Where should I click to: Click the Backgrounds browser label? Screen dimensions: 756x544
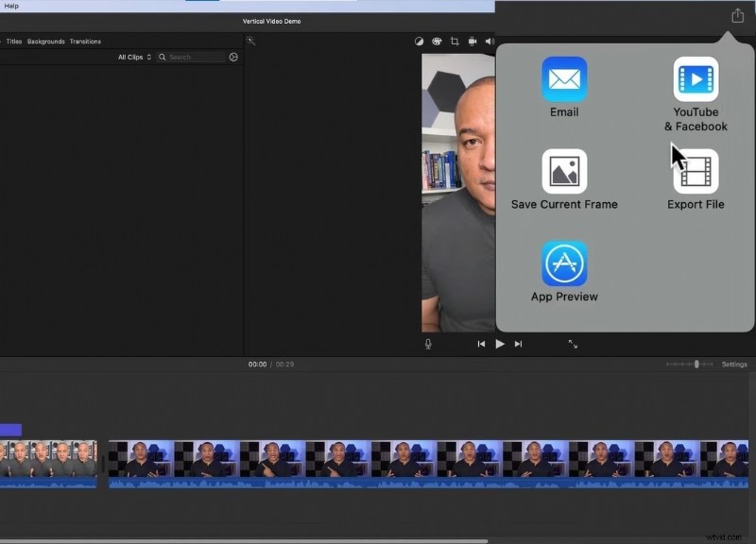point(45,41)
